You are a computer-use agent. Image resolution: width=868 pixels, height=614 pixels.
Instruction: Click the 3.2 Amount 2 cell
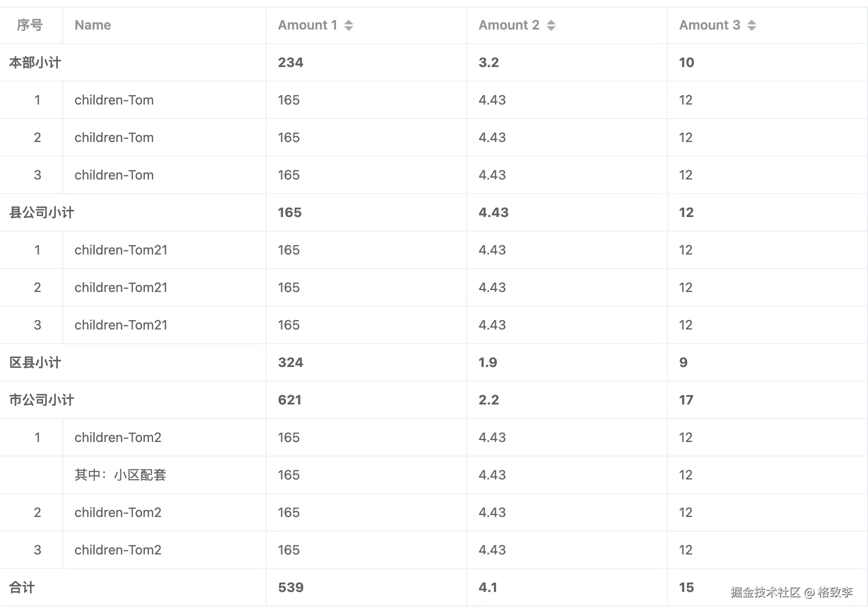(489, 63)
